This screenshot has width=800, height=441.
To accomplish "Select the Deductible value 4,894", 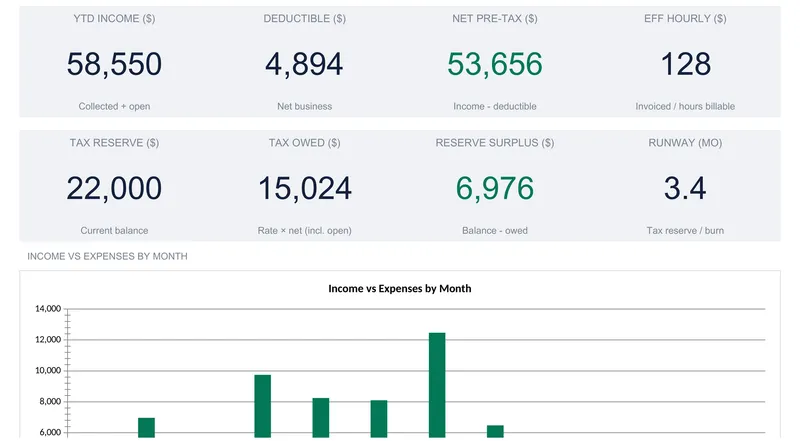I will pos(304,64).
